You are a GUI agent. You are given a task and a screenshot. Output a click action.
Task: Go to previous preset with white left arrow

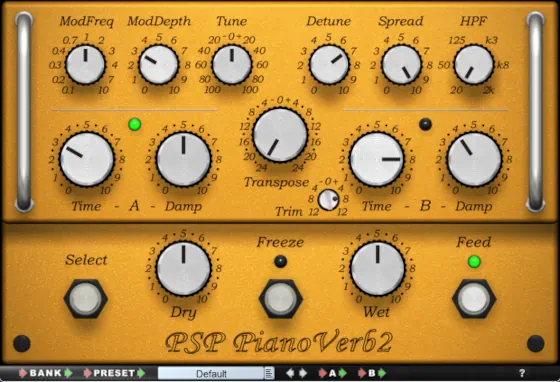(290, 373)
